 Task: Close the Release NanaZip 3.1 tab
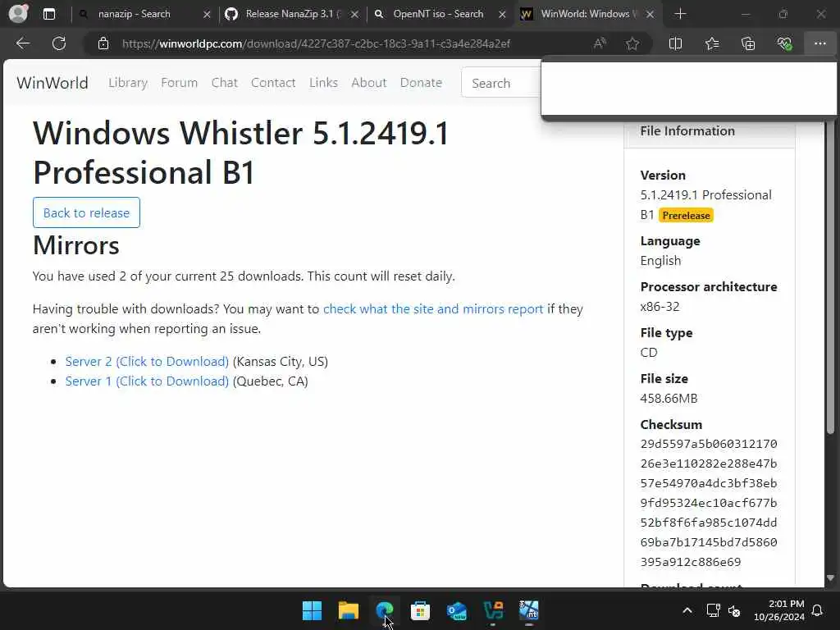click(354, 15)
